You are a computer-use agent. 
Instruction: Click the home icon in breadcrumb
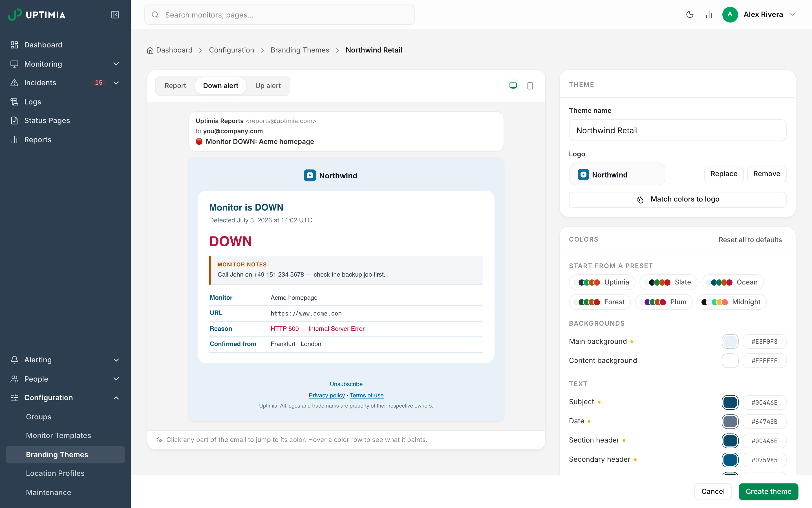click(x=150, y=51)
